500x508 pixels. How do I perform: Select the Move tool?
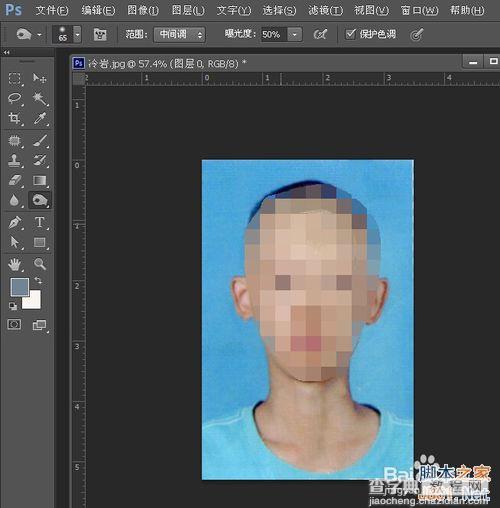click(40, 79)
